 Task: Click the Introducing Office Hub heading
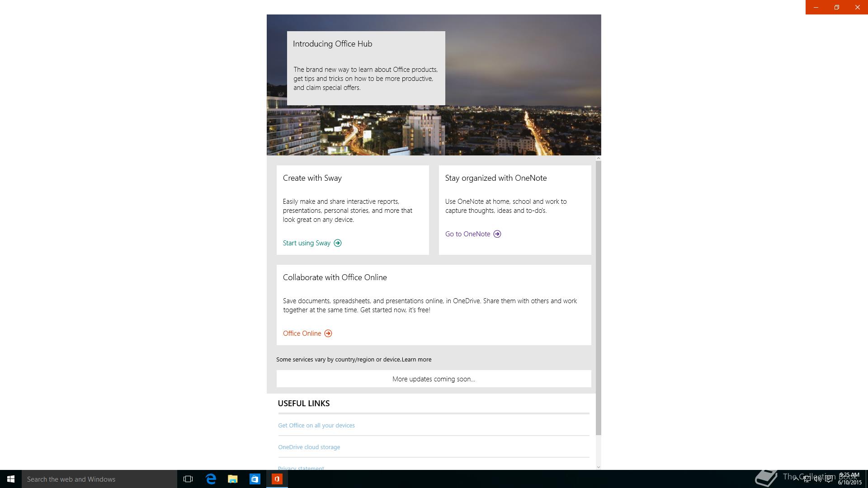coord(332,44)
